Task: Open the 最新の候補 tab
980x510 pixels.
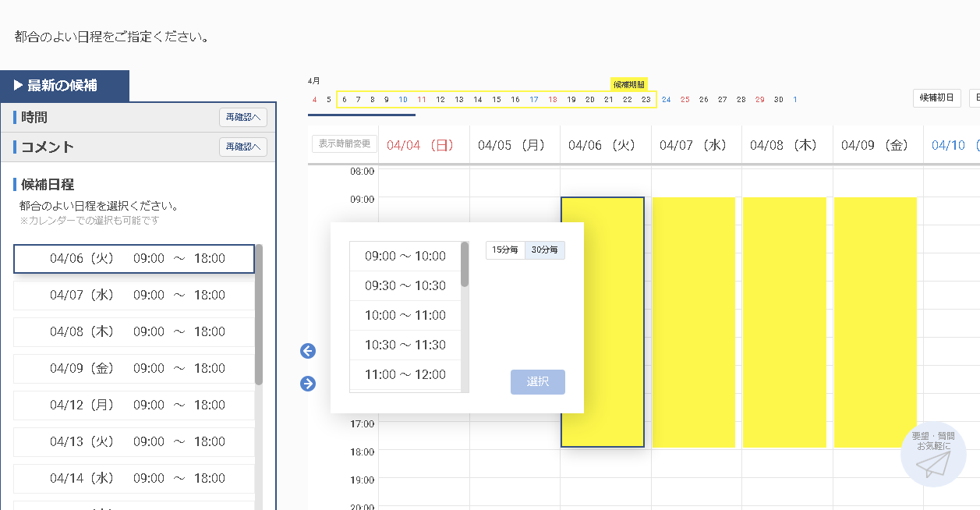Action: pyautogui.click(x=64, y=86)
